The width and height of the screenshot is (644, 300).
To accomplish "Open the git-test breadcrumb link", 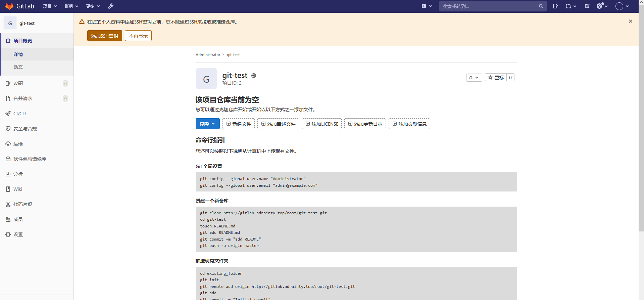I will click(233, 55).
